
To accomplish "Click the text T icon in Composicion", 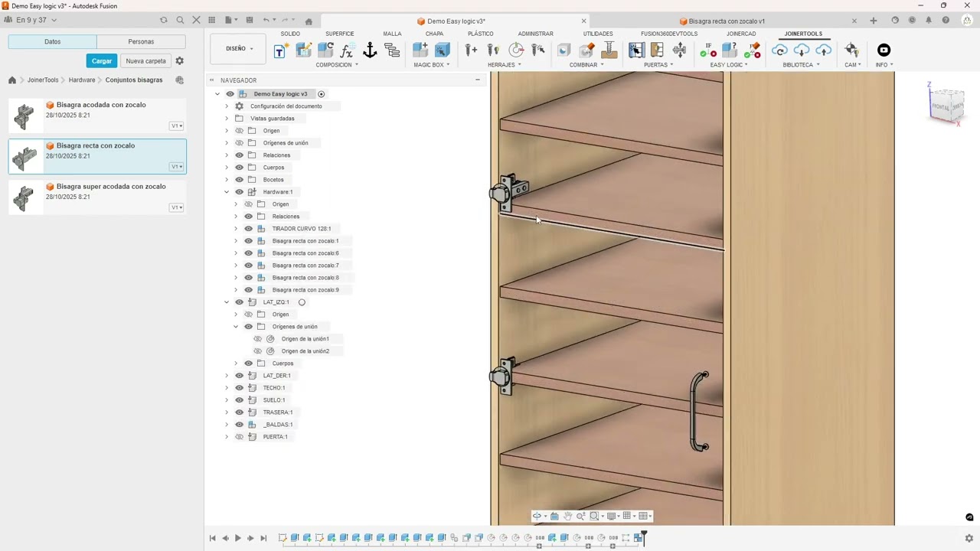I will tap(280, 51).
